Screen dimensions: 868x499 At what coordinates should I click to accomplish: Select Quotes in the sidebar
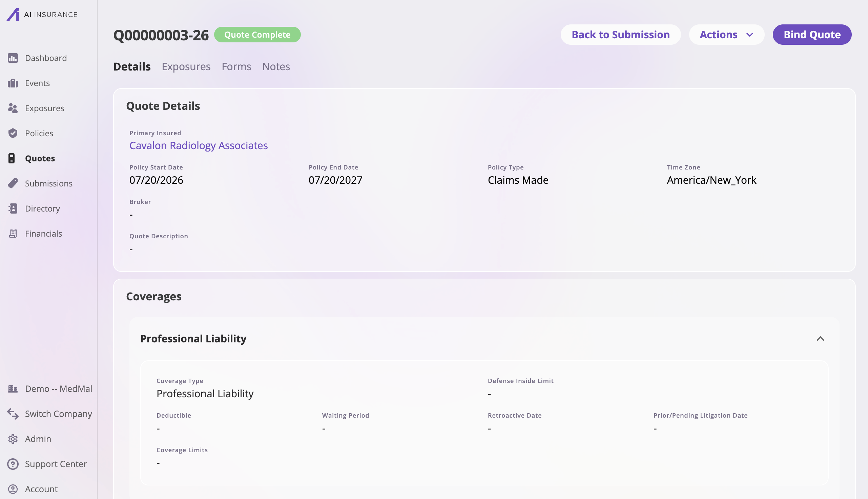pyautogui.click(x=40, y=158)
